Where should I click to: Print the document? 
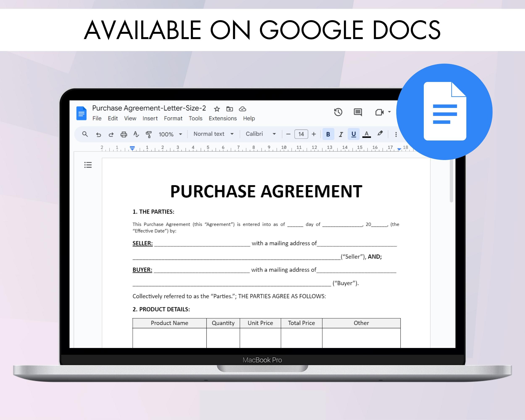click(124, 134)
